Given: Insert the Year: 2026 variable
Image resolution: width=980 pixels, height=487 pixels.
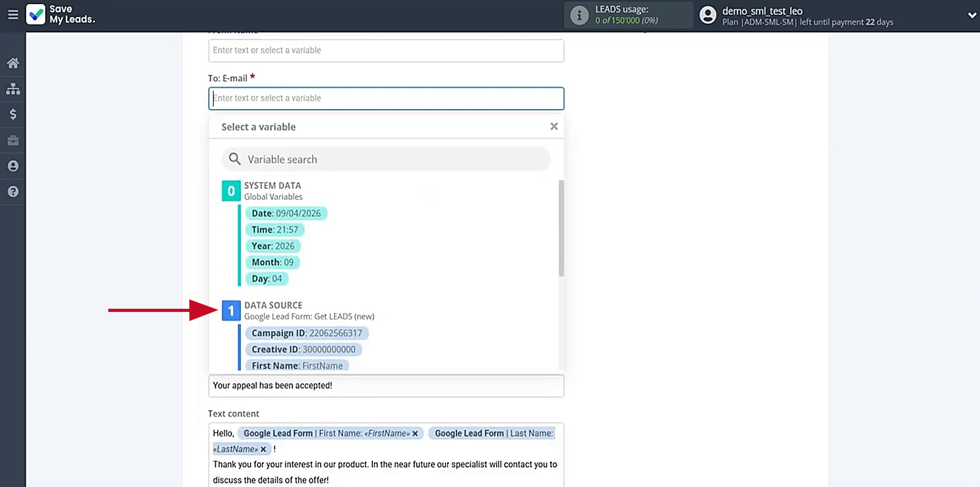Looking at the screenshot, I should (273, 246).
